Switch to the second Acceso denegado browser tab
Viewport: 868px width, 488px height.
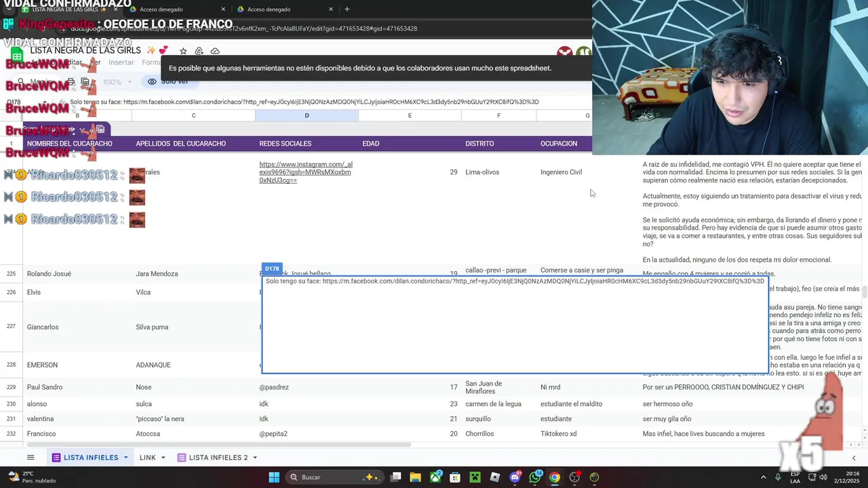(283, 9)
